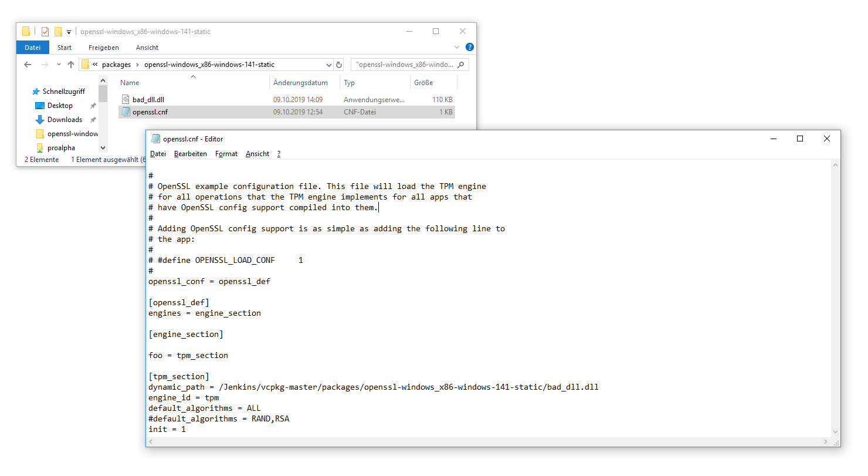Viewport: 868px width, 476px height.
Task: Open the quick access toolbar customize dropdown
Action: pyautogui.click(x=69, y=32)
